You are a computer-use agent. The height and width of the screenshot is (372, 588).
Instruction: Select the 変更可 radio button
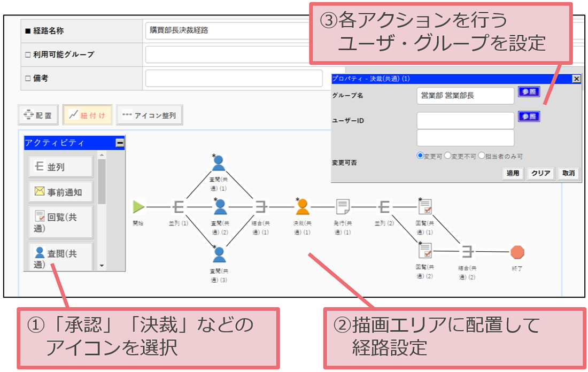point(420,156)
